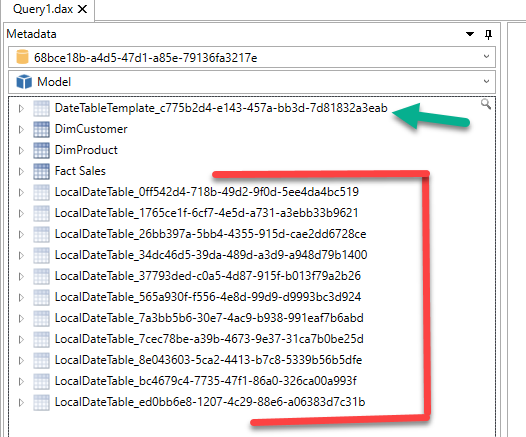Image resolution: width=526 pixels, height=437 pixels.
Task: Expand the DimCustomer table
Action: pyautogui.click(x=21, y=129)
